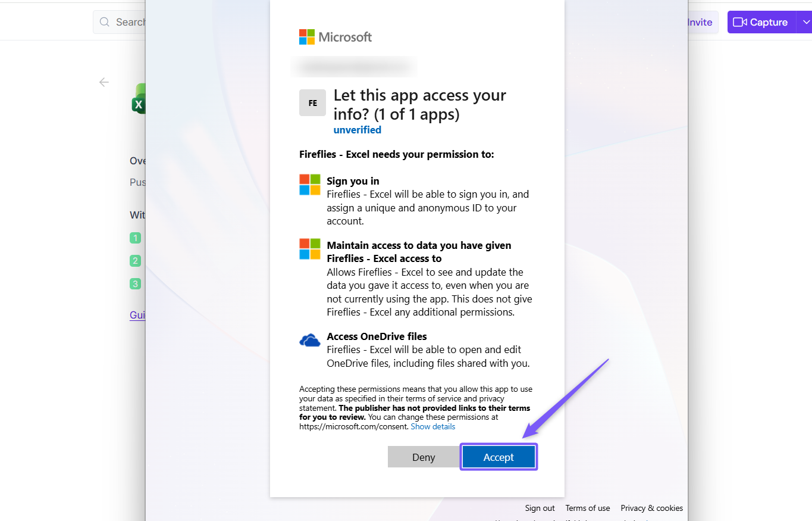Click the OneDrive cloud icon
The height and width of the screenshot is (521, 812).
coord(309,341)
